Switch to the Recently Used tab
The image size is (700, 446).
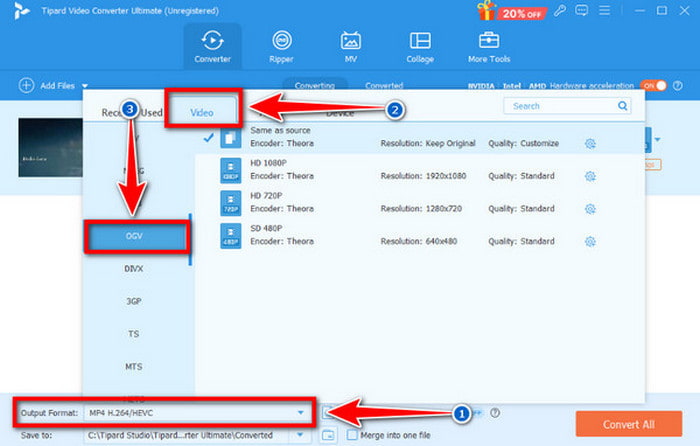tap(132, 113)
